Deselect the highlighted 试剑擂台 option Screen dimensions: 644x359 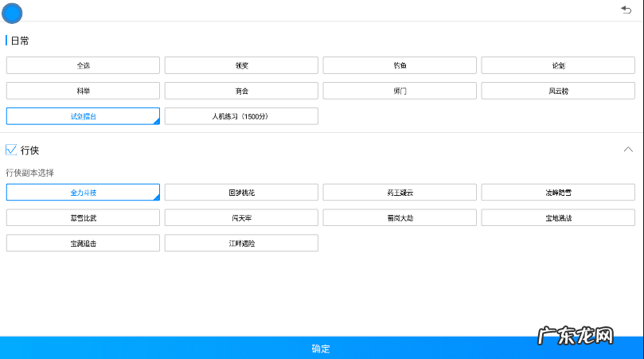[x=83, y=116]
